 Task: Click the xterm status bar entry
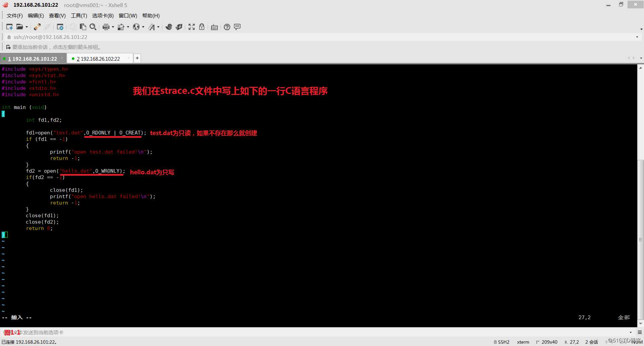click(x=523, y=342)
